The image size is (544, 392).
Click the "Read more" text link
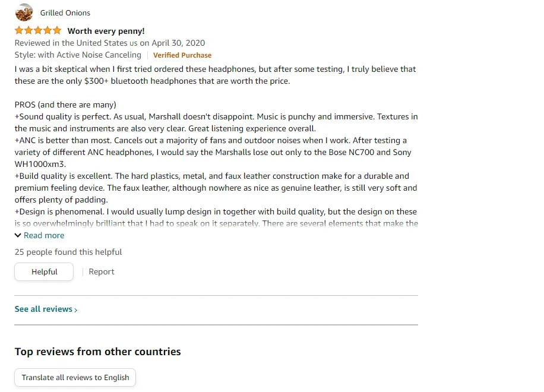(44, 235)
